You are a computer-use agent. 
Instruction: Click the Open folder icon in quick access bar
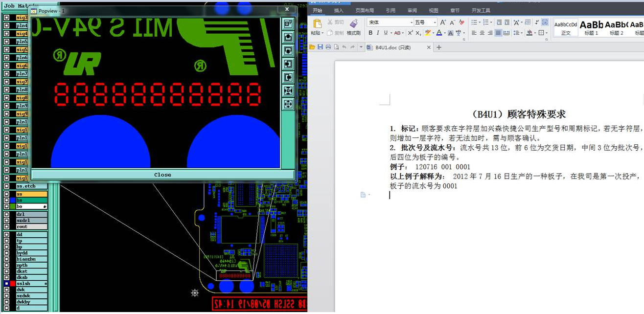312,47
